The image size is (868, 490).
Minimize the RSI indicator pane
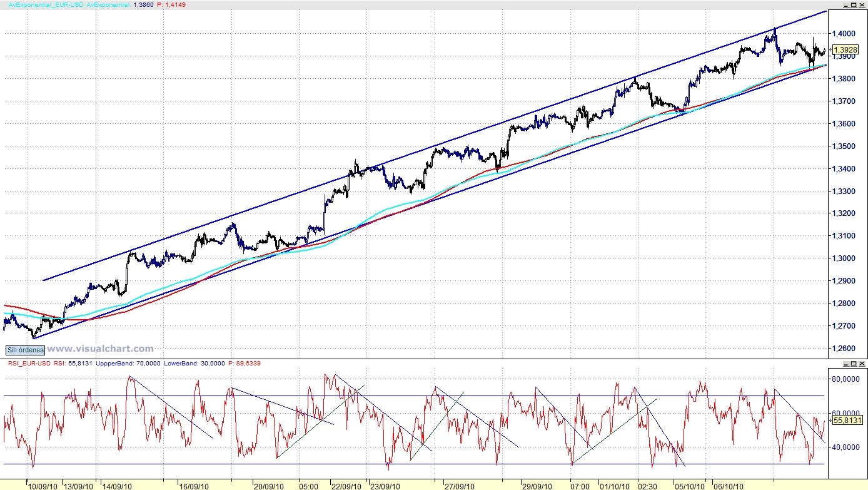click(x=845, y=363)
